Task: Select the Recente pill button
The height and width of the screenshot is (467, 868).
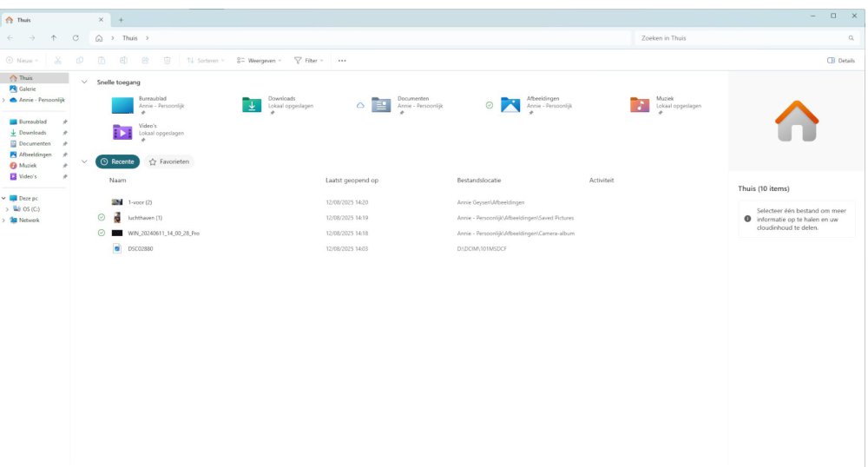Action: tap(117, 161)
